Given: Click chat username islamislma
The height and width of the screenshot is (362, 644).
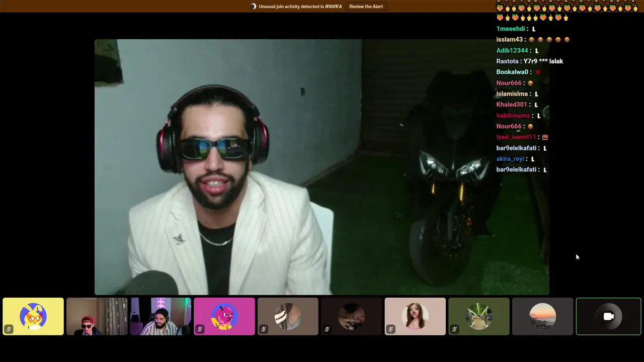Looking at the screenshot, I should (x=512, y=94).
